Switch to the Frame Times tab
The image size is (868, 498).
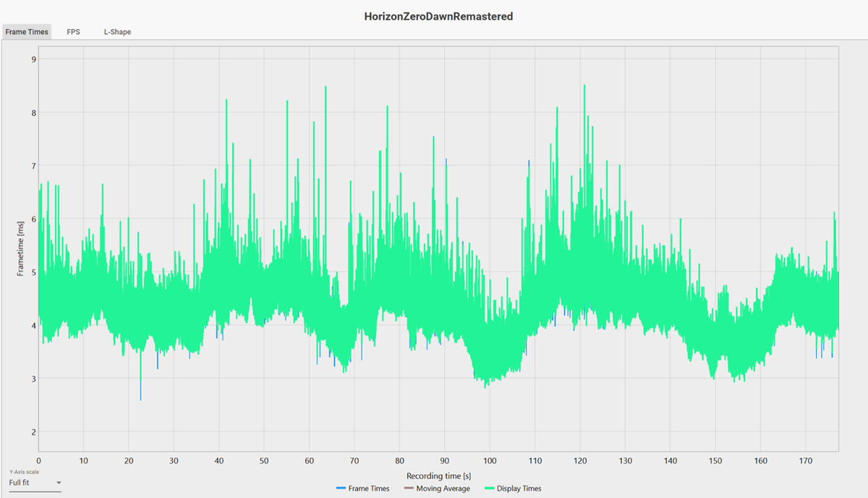27,32
